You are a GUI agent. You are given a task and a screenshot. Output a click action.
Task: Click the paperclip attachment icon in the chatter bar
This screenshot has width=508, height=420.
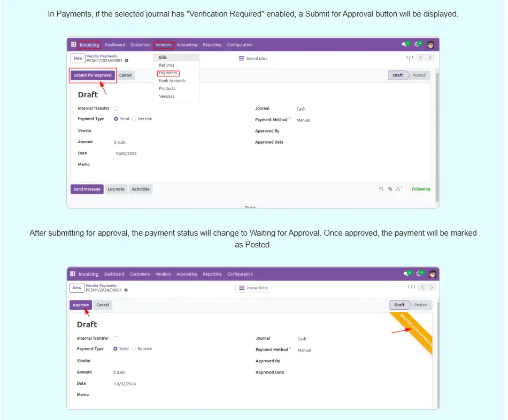click(x=390, y=189)
